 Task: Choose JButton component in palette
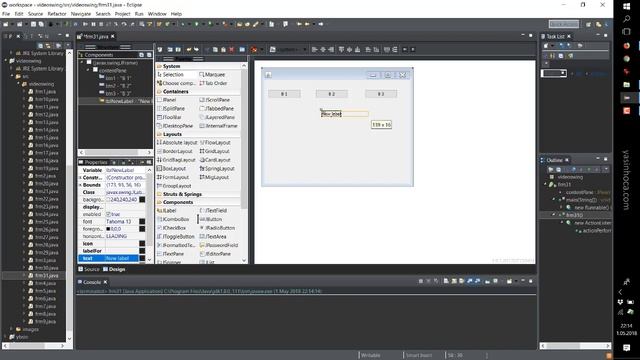tap(211, 219)
